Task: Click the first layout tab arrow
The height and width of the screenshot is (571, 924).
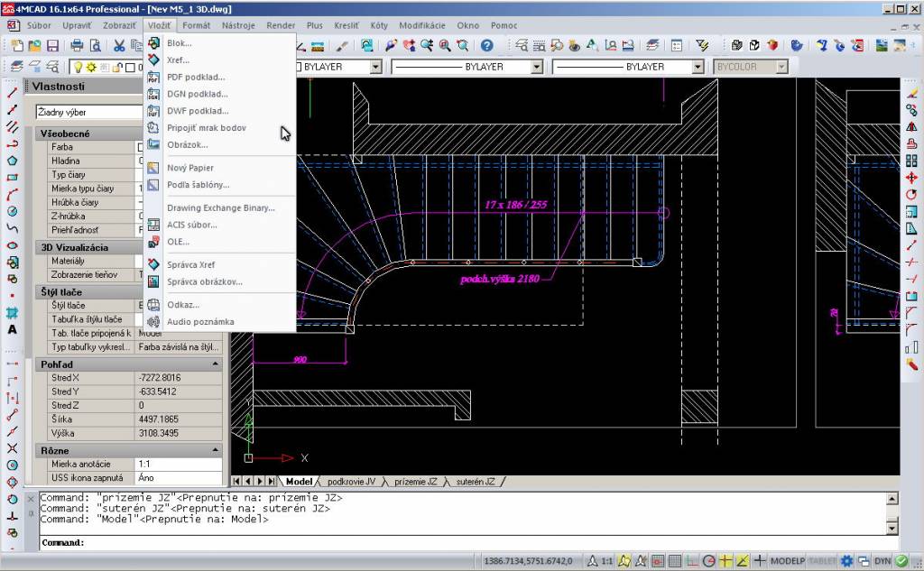Action: pyautogui.click(x=236, y=482)
